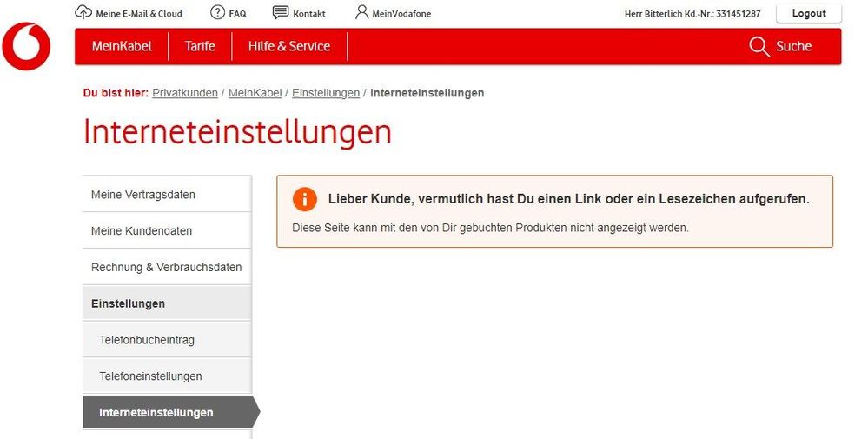This screenshot has height=439, width=868.
Task: Click the orange info icon in the notice
Action: (x=304, y=199)
